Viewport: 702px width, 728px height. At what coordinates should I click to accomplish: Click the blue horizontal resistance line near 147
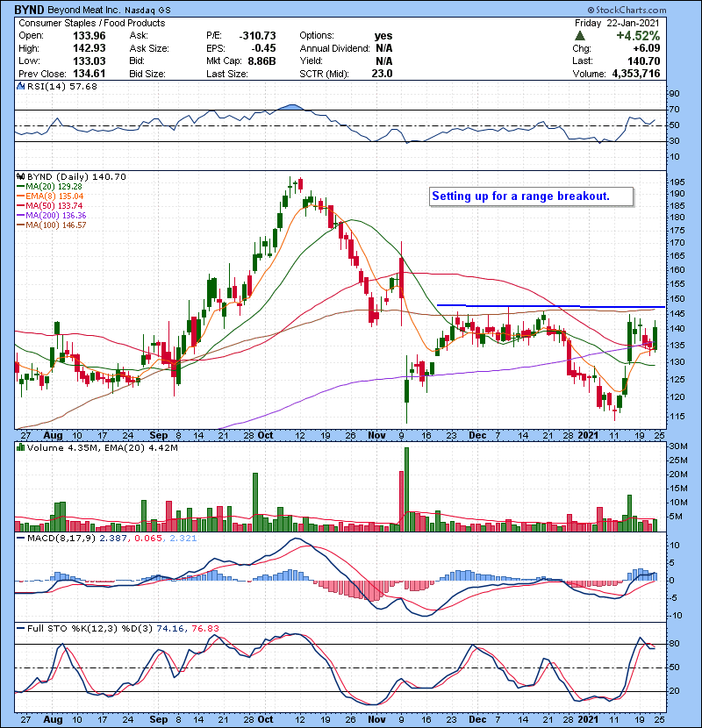pyautogui.click(x=551, y=306)
